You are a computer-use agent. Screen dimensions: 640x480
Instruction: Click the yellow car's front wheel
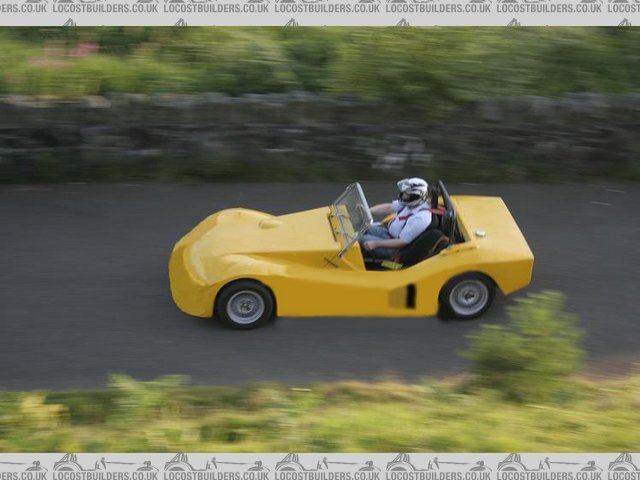[x=245, y=306]
